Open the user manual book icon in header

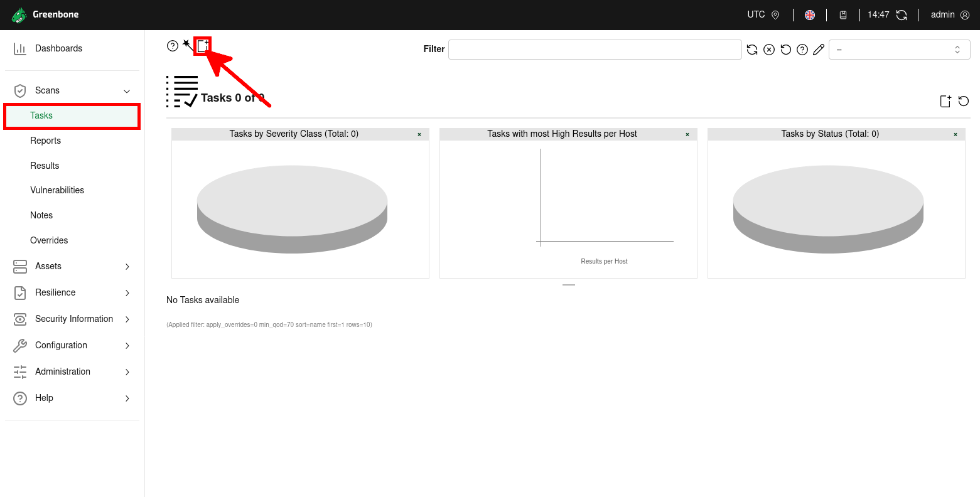[x=843, y=14]
